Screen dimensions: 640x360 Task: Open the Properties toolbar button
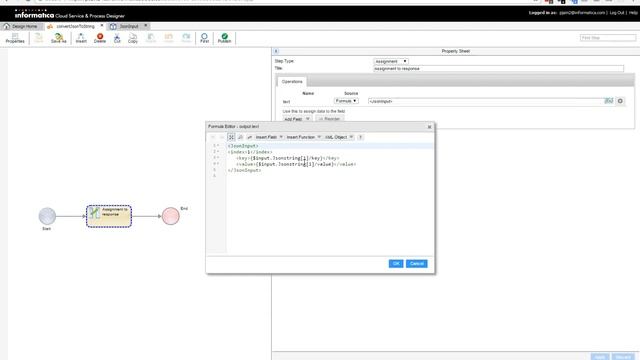click(x=15, y=38)
